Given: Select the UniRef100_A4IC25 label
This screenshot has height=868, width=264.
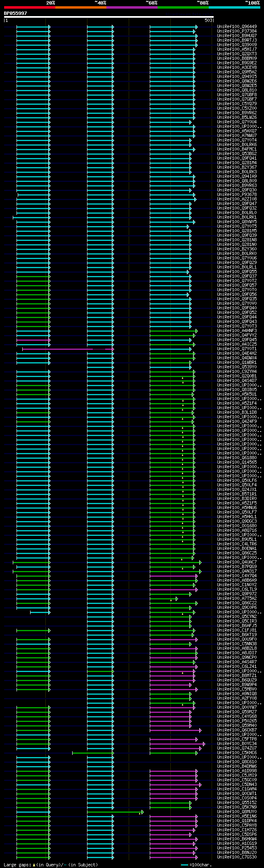Looking at the screenshot, I should click(x=237, y=344).
